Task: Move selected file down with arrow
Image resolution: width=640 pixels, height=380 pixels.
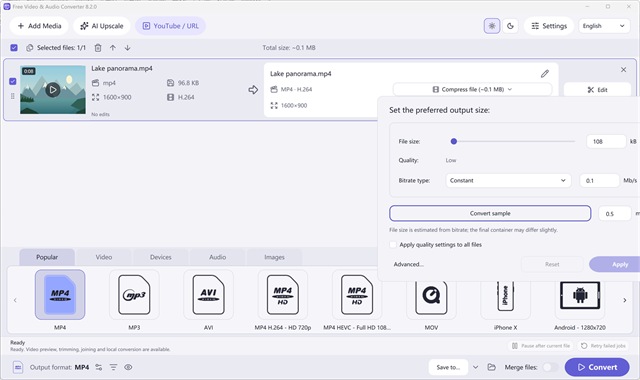Action: click(127, 48)
